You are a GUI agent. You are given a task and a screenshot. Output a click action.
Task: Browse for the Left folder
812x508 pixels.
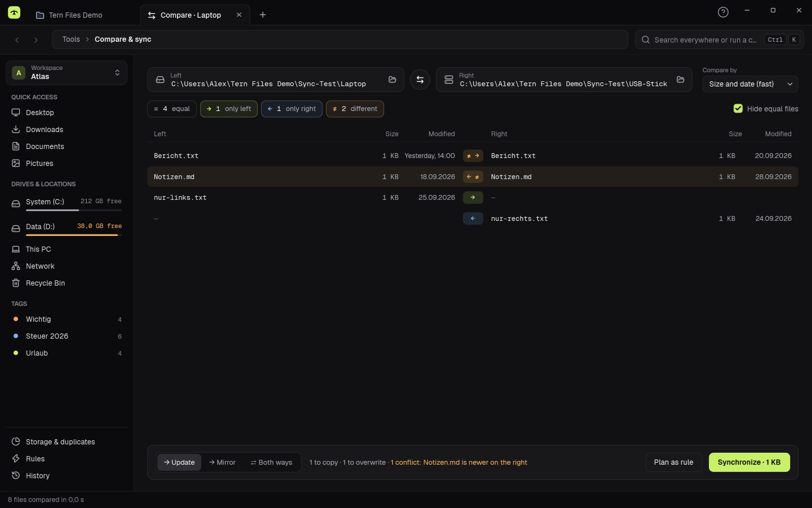[x=392, y=79]
